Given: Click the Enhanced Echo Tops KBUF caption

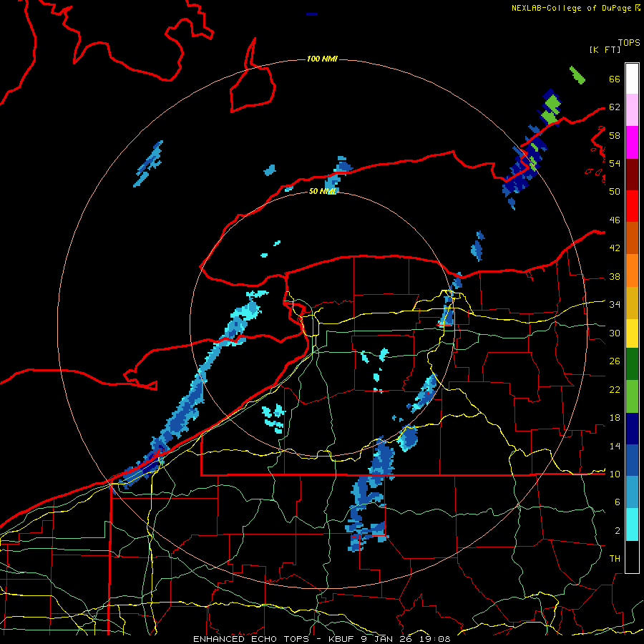Looking at the screenshot, I should point(321,639).
